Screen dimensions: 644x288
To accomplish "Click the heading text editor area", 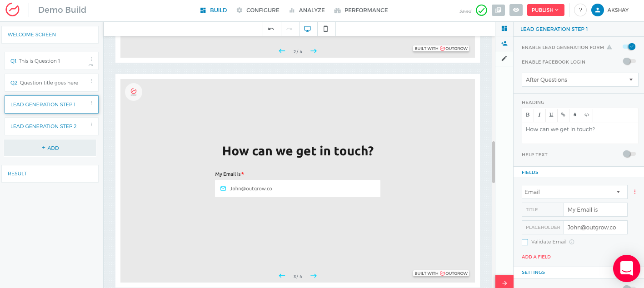I will (580, 133).
